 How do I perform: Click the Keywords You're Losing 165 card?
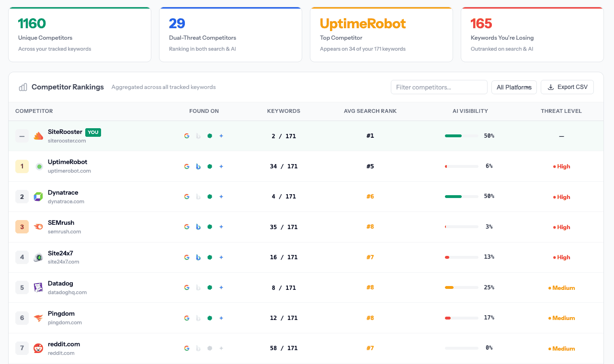(x=532, y=34)
